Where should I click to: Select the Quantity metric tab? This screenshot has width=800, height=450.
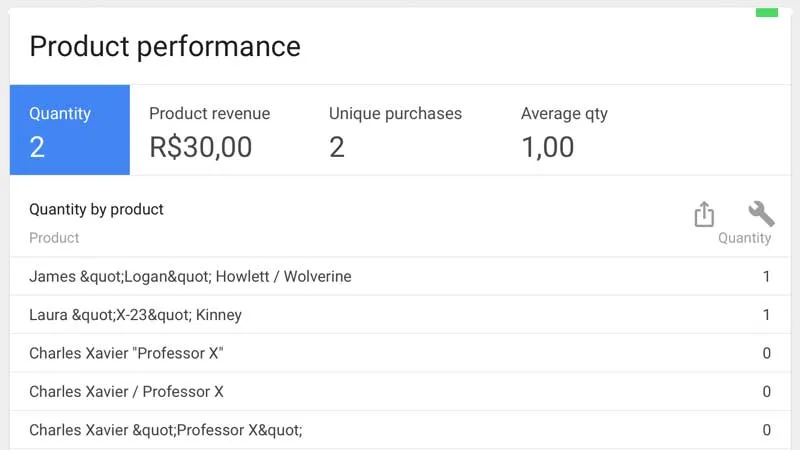coord(69,130)
